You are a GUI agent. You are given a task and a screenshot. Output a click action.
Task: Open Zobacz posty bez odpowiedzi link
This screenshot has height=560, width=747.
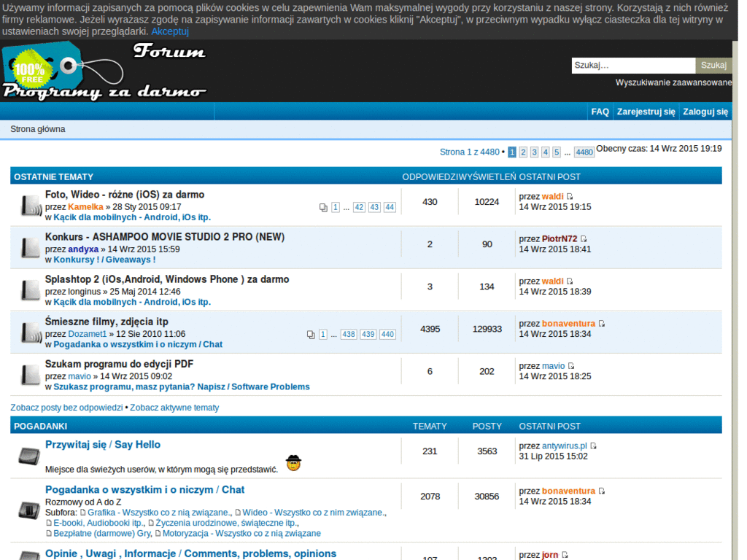(x=66, y=408)
